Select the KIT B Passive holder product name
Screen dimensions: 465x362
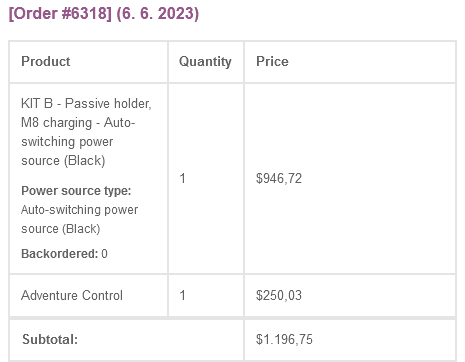[x=86, y=132]
